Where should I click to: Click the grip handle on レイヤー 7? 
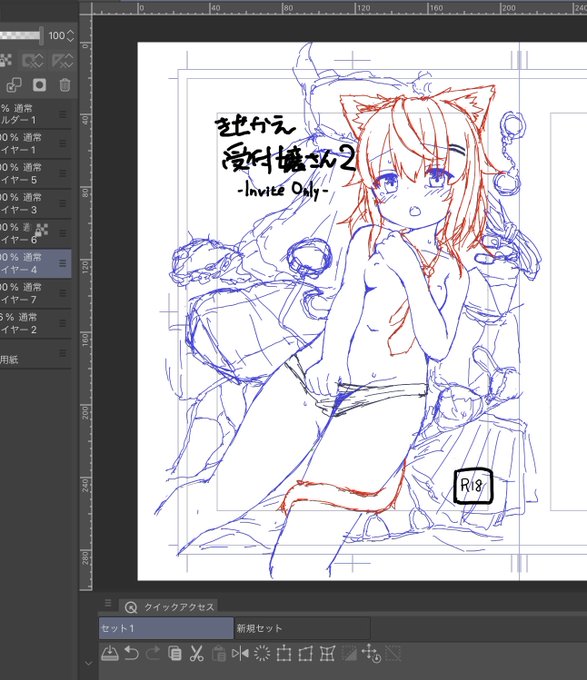point(63,293)
